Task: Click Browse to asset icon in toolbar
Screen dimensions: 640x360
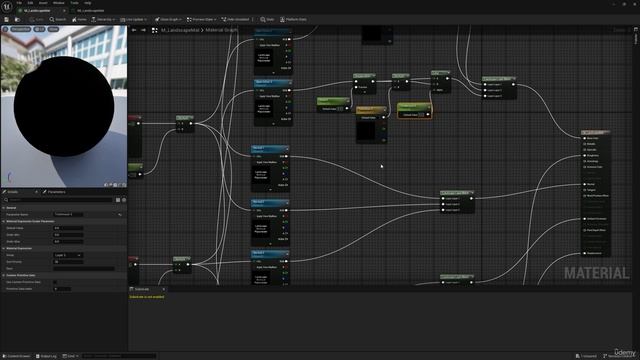Action: [x=18, y=19]
